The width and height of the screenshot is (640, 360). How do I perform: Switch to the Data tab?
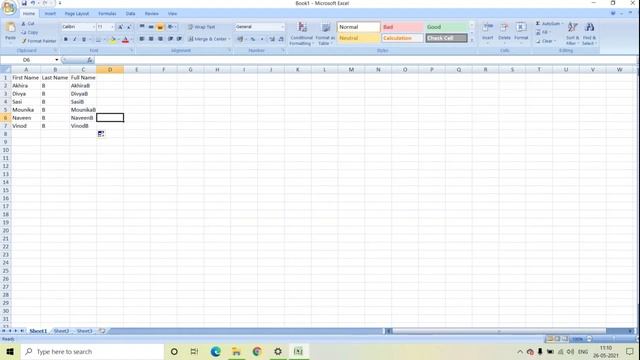click(130, 13)
